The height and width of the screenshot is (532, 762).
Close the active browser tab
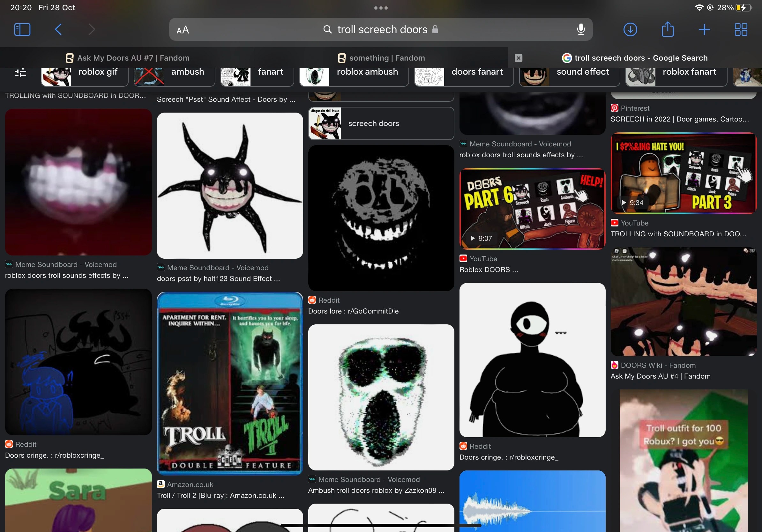coord(518,57)
